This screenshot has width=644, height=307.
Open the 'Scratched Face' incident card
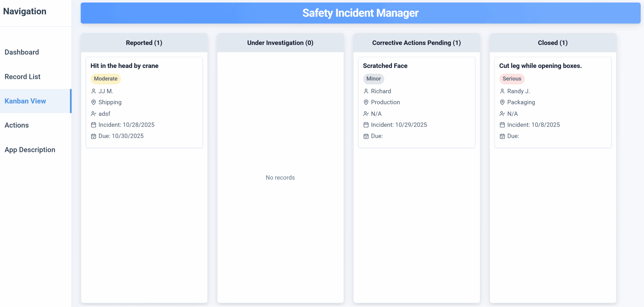coord(417,102)
